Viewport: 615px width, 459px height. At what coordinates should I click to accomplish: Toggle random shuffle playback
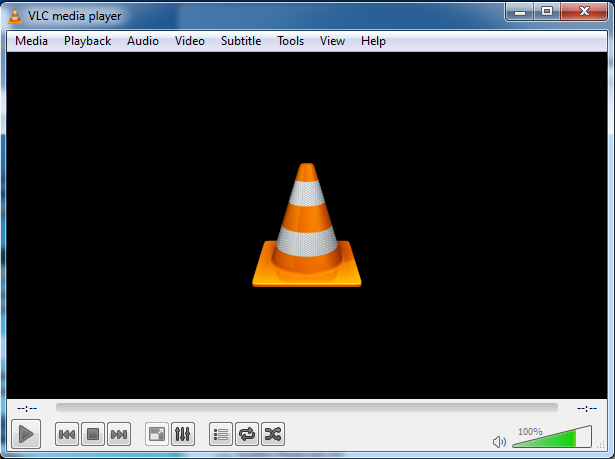click(x=273, y=434)
